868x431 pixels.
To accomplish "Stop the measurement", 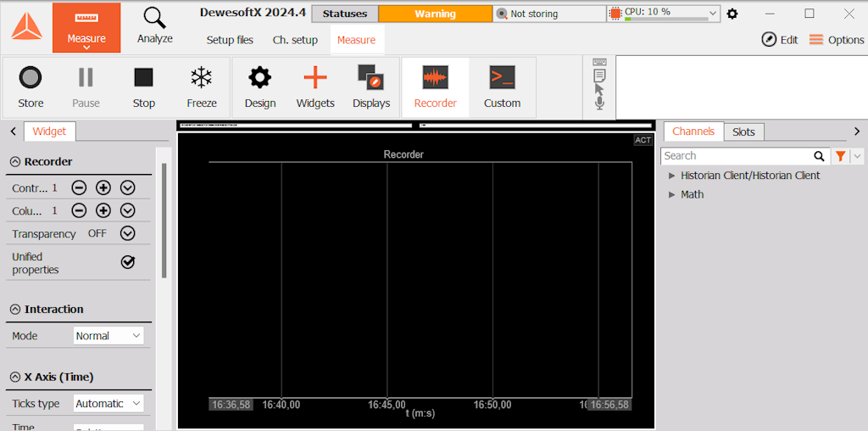I will point(144,87).
